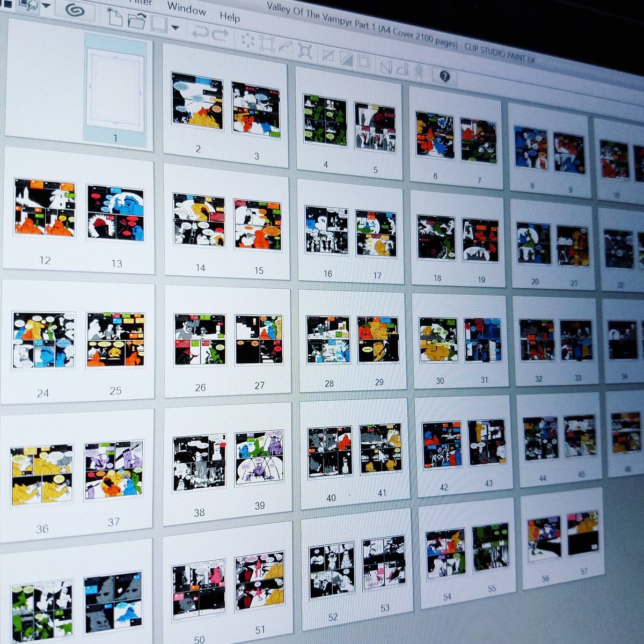Select page 43 thumbnail
Image resolution: width=644 pixels, height=644 pixels.
(x=486, y=441)
